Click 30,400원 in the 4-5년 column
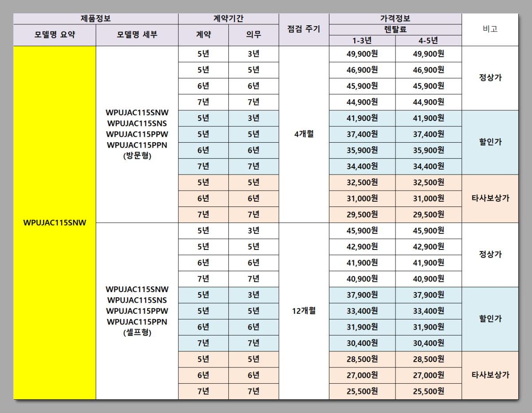The image size is (532, 413). pos(428,343)
